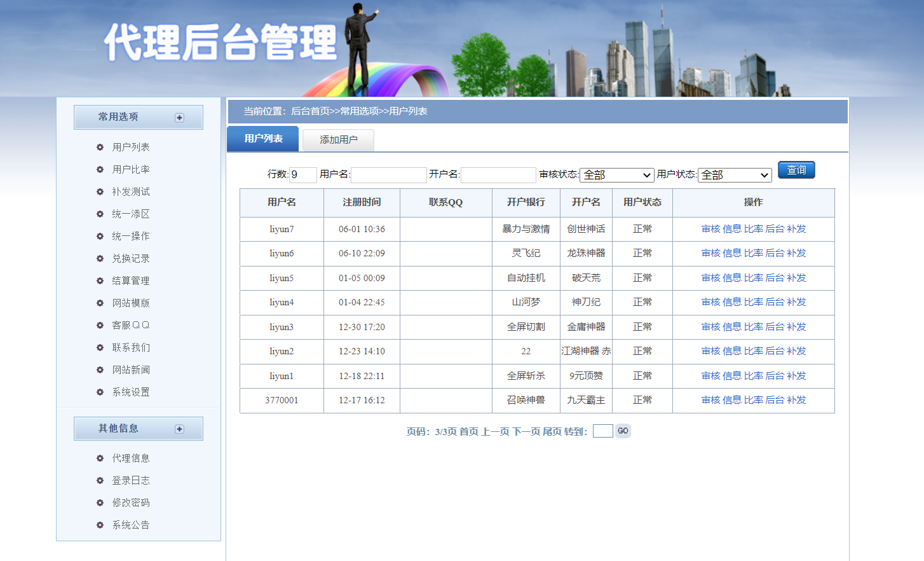The width and height of the screenshot is (924, 561).
Task: Switch to the 用户列表 tab
Action: tap(262, 139)
